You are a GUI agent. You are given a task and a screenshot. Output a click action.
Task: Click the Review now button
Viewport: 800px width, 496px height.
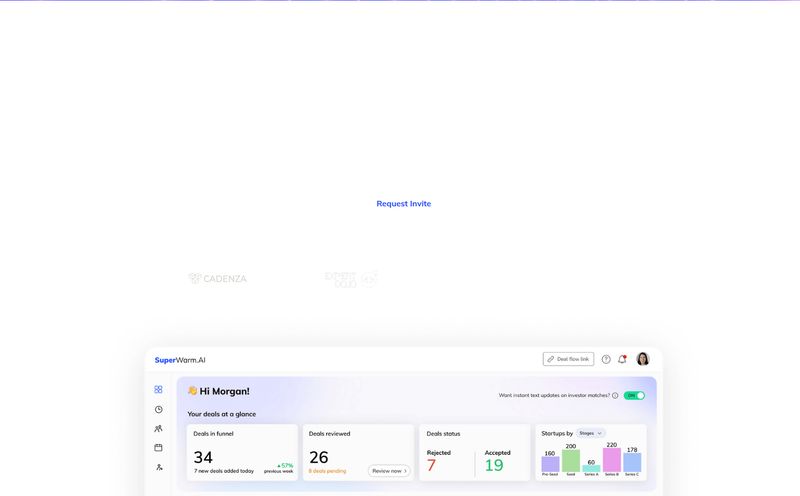click(x=389, y=471)
